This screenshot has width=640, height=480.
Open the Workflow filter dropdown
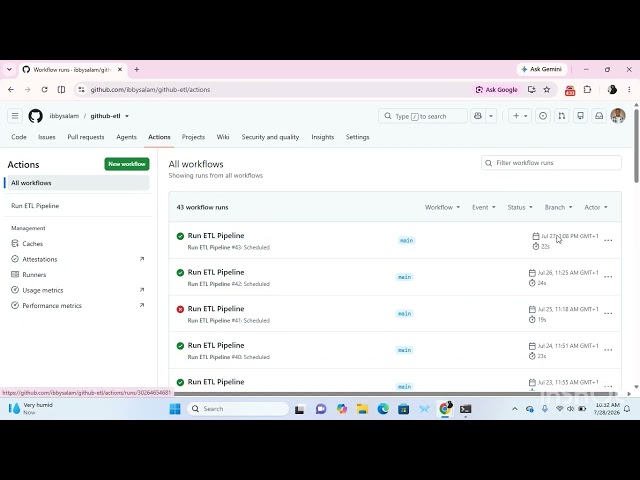[x=442, y=207]
